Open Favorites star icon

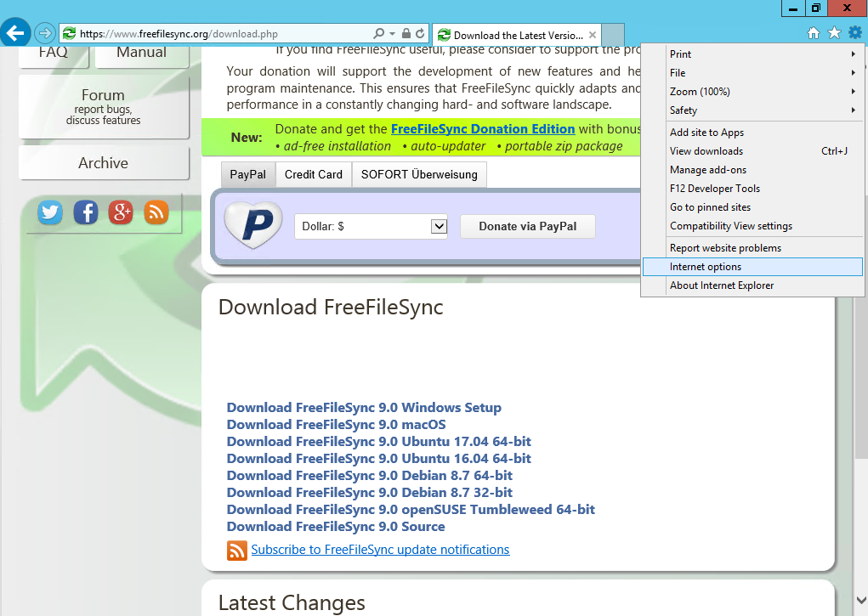coord(834,33)
